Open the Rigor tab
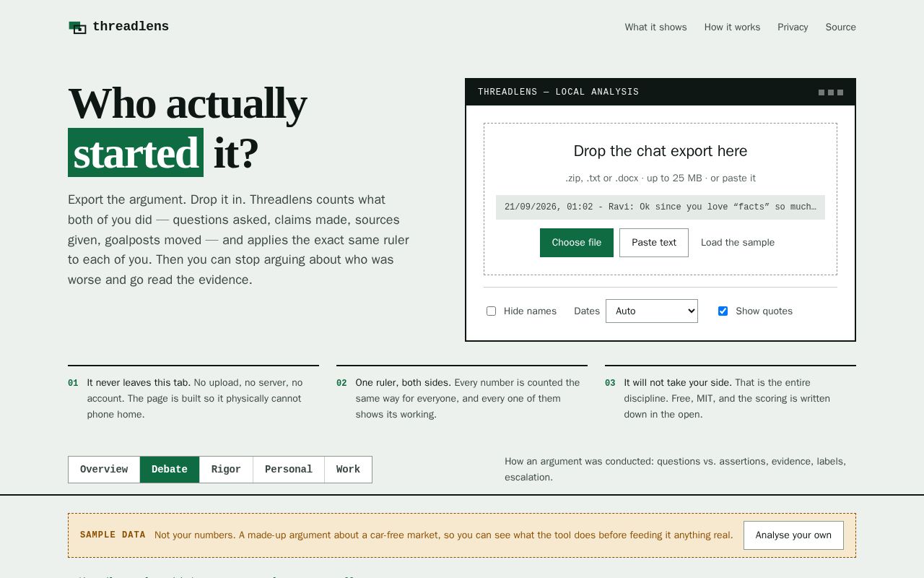The image size is (924, 578). pos(226,470)
